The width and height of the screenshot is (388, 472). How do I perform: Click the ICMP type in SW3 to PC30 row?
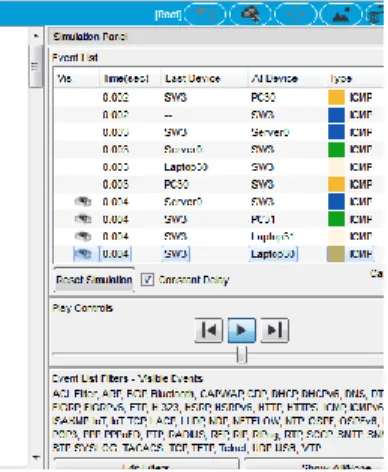point(361,97)
